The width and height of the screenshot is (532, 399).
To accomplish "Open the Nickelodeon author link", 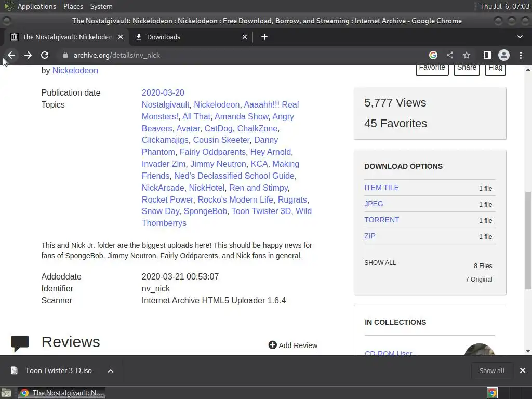I will click(x=75, y=70).
